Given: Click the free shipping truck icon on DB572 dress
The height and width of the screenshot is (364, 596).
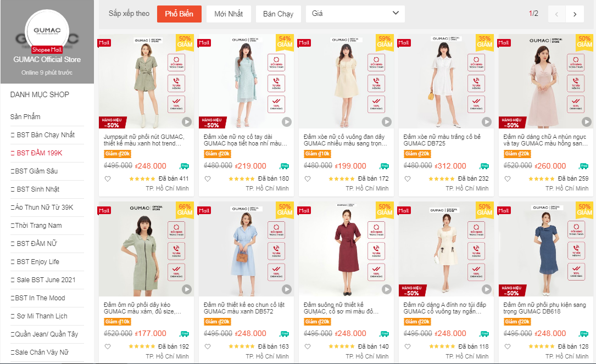Looking at the screenshot, I should [x=285, y=334].
